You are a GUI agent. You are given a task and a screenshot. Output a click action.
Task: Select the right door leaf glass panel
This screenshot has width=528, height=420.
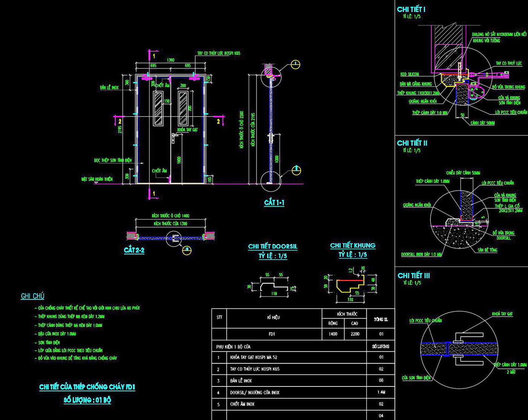(183, 109)
